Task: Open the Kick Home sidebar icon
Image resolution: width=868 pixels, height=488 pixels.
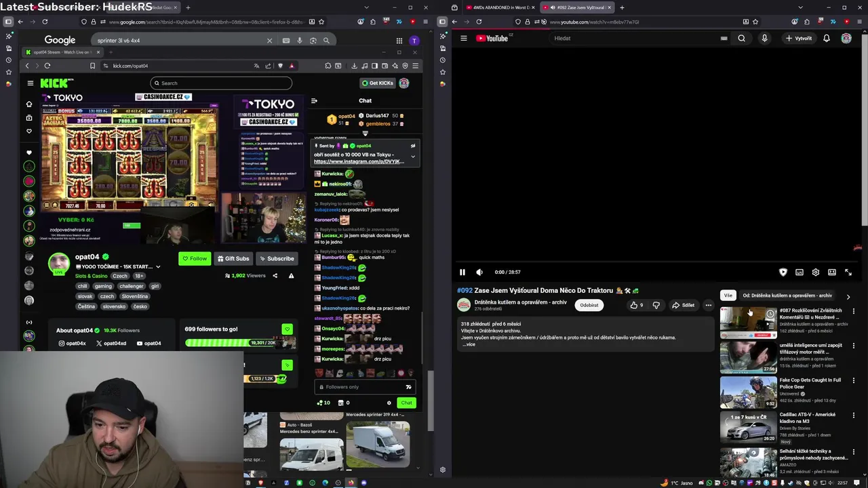Action: pyautogui.click(x=29, y=104)
